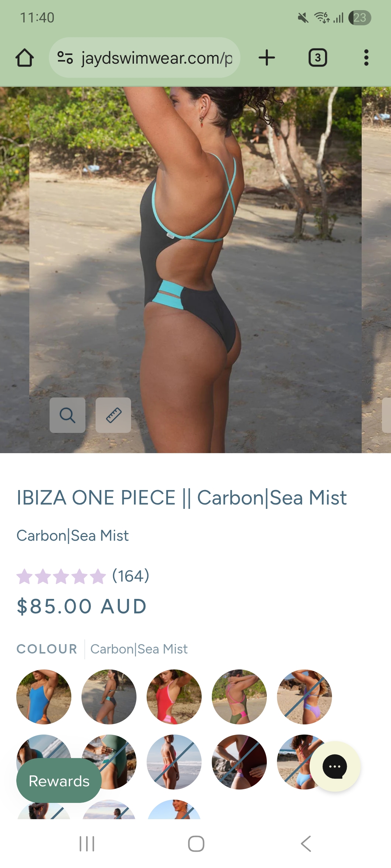Viewport: 391px width, 868px height.
Task: Open the size guide ruler icon
Action: tap(113, 415)
